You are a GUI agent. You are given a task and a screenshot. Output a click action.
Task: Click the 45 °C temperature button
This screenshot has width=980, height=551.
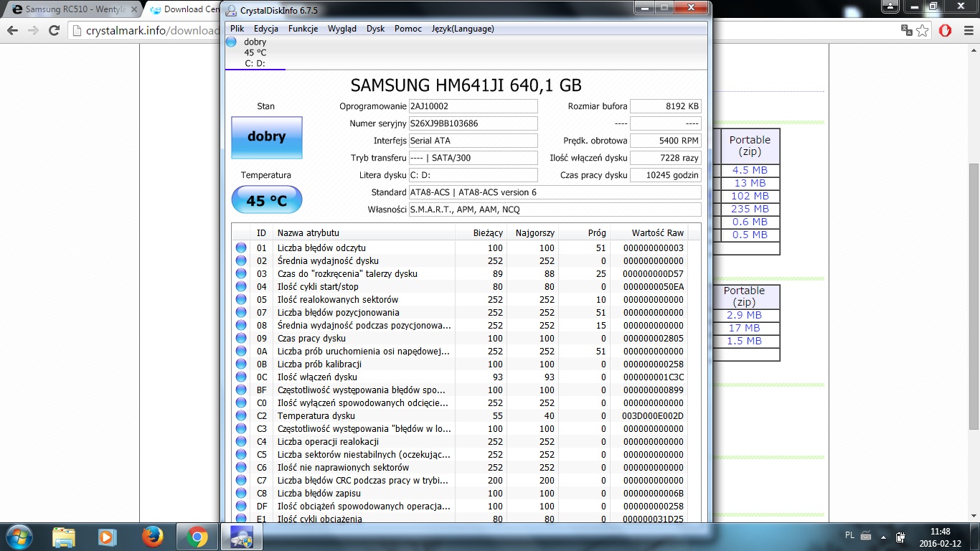click(266, 200)
